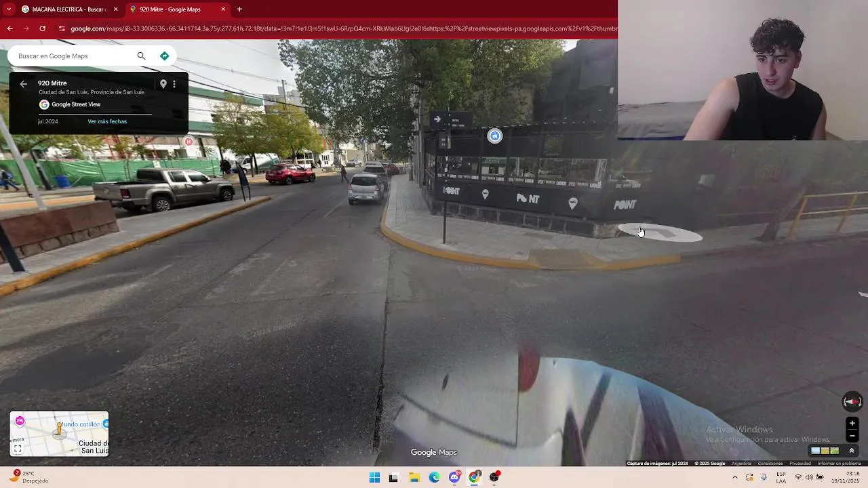View site information icon in address bar
The width and height of the screenshot is (868, 488).
(x=62, y=28)
